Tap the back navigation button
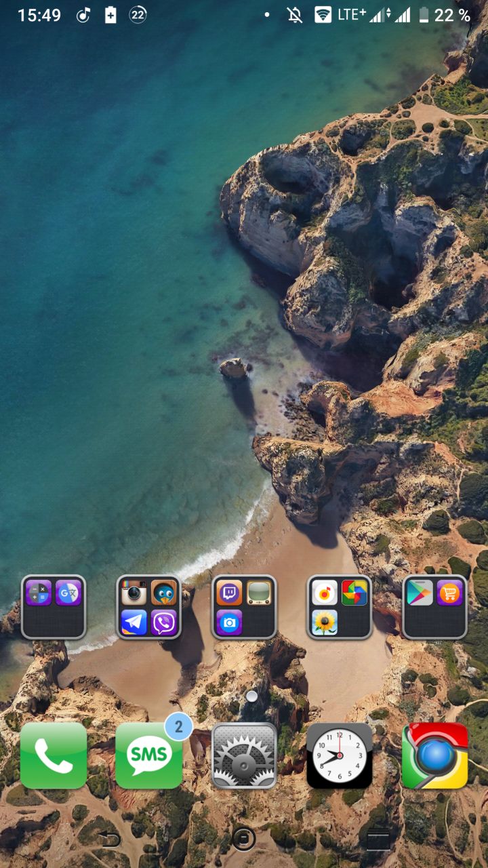Screen dimensions: 488x868 (110, 840)
